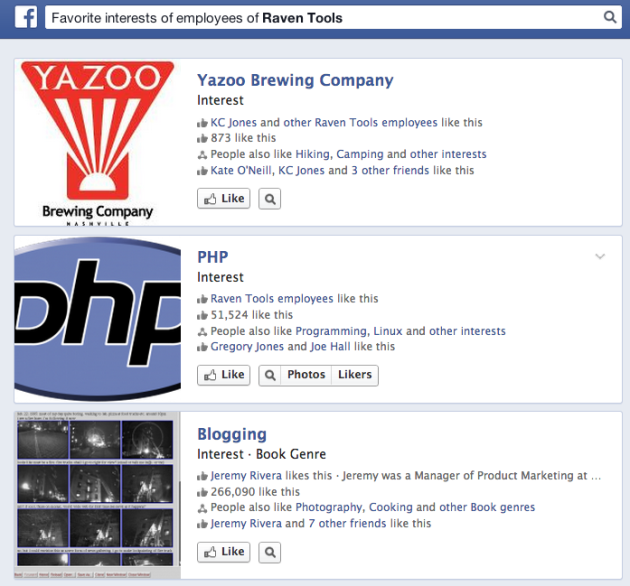
Task: Open 'other Book genres' link
Action: 487,508
